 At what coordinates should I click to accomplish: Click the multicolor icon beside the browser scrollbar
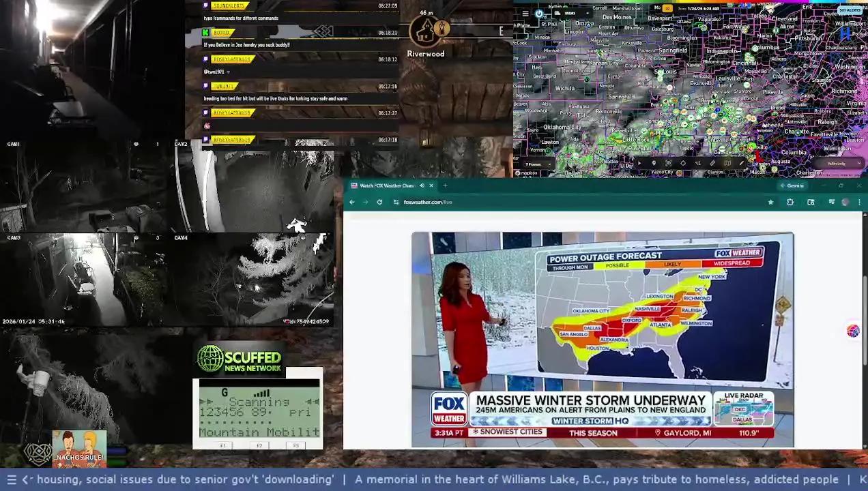(x=853, y=331)
